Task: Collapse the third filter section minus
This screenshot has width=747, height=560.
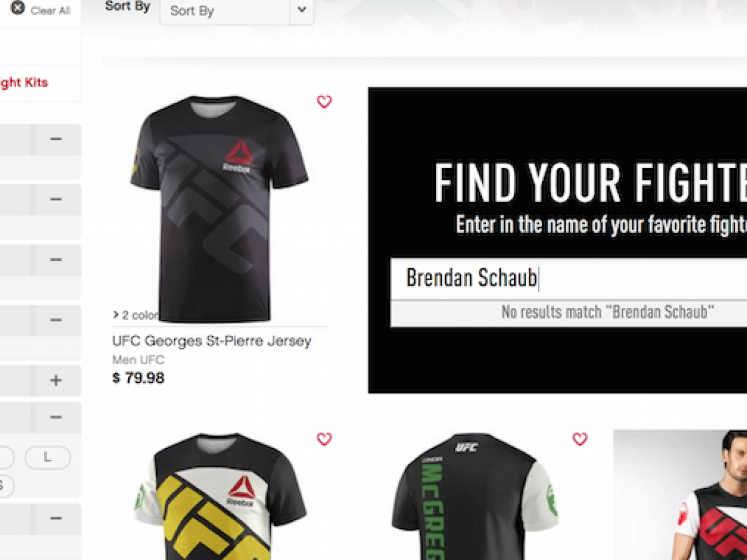Action: coord(56,260)
